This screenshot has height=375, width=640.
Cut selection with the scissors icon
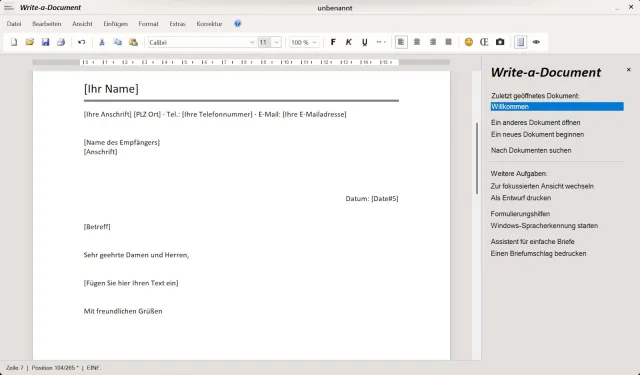(x=102, y=42)
